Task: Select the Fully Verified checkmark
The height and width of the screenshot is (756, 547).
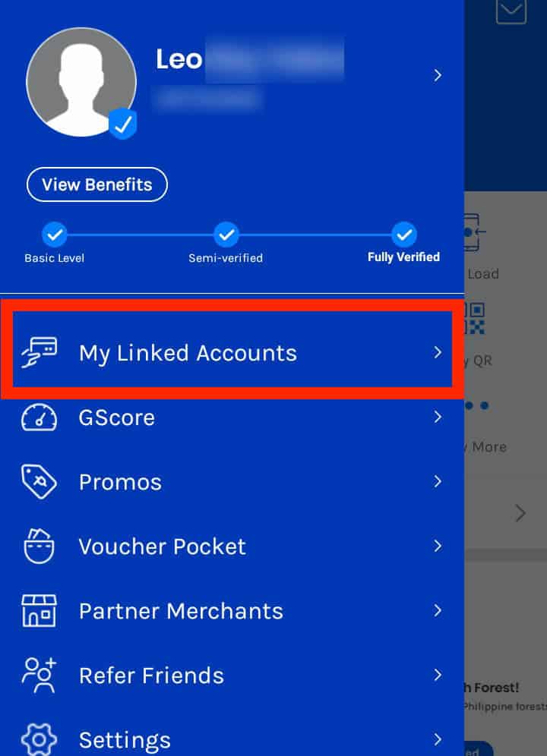Action: [403, 235]
